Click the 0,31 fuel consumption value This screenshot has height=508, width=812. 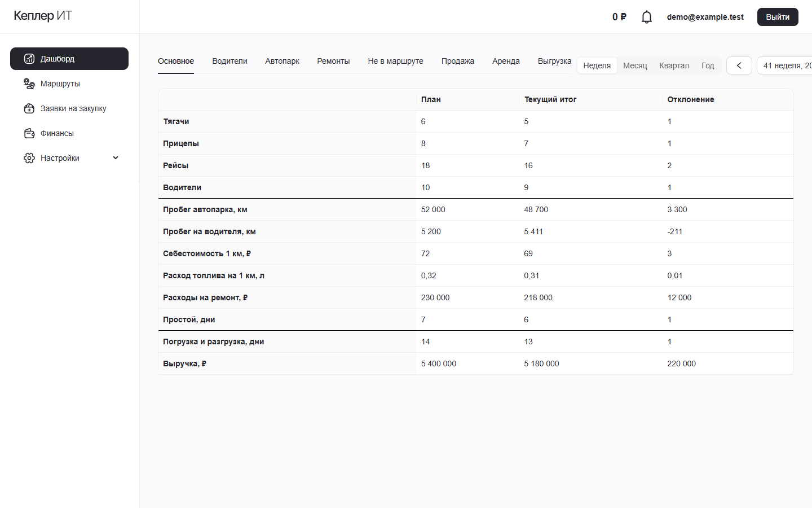531,275
